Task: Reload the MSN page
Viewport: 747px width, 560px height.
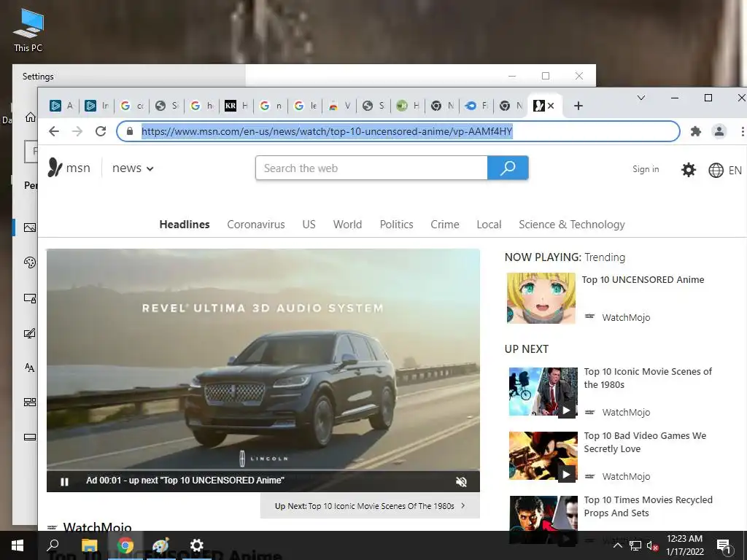Action: pyautogui.click(x=101, y=131)
